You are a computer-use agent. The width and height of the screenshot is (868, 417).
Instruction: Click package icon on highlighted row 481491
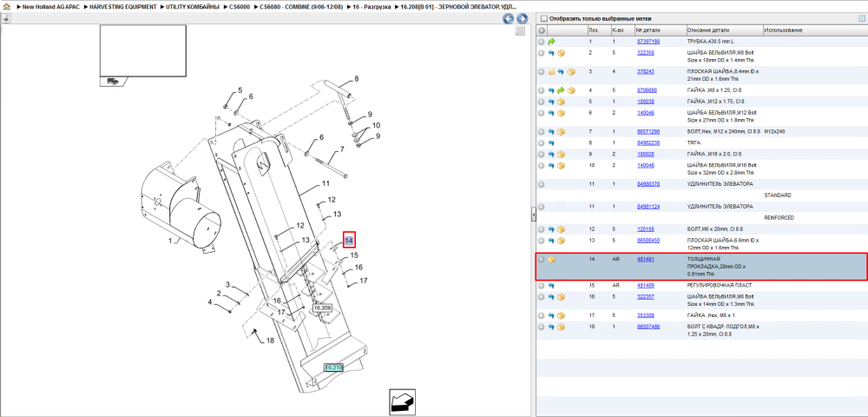(x=551, y=259)
